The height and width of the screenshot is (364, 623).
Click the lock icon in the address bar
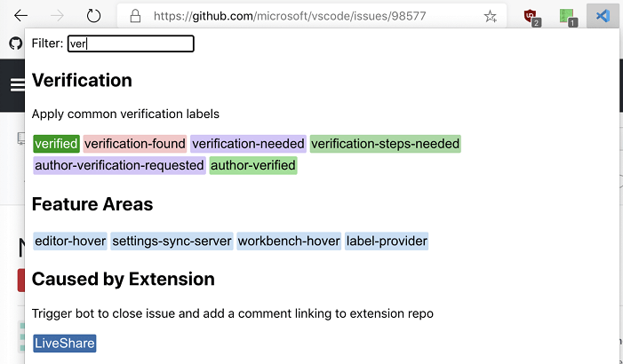click(x=135, y=16)
